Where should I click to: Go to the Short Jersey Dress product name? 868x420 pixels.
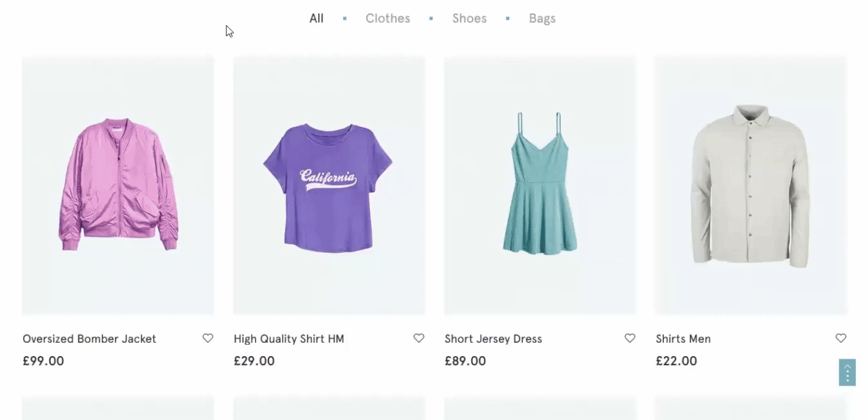click(x=493, y=339)
